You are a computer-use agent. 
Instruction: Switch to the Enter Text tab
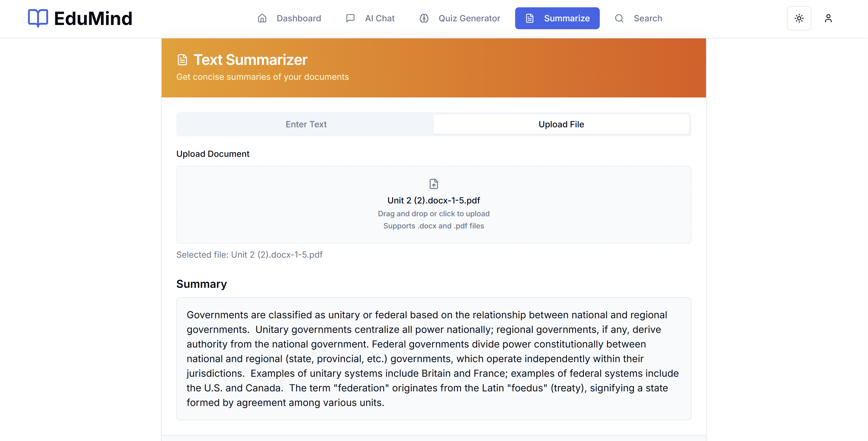click(x=306, y=124)
